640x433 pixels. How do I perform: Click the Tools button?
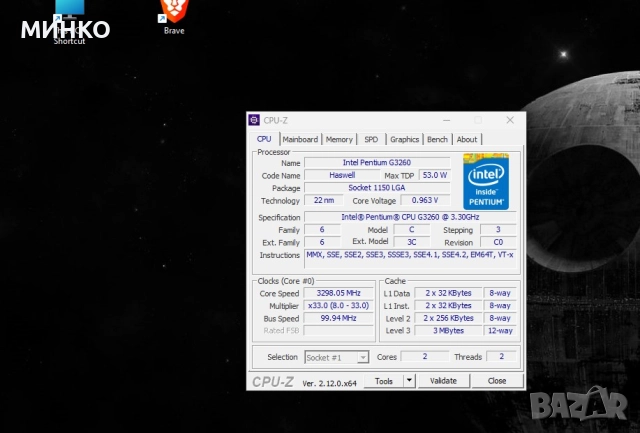click(384, 381)
